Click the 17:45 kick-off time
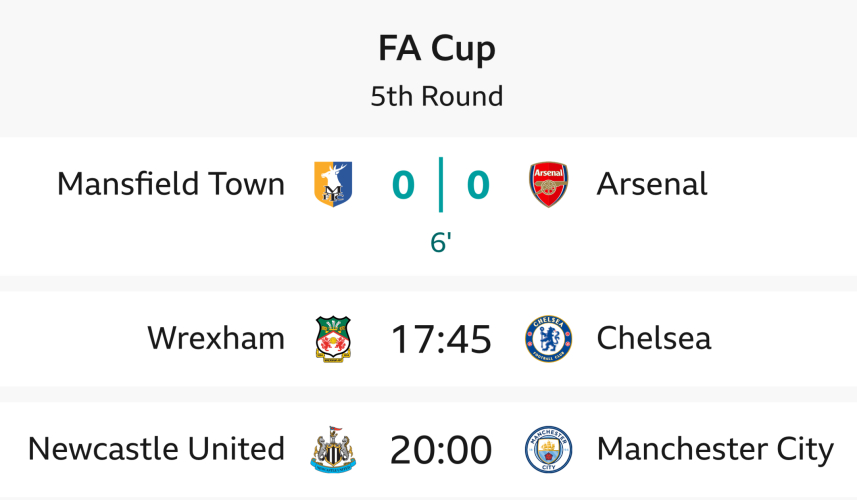The width and height of the screenshot is (857, 500). 441,340
